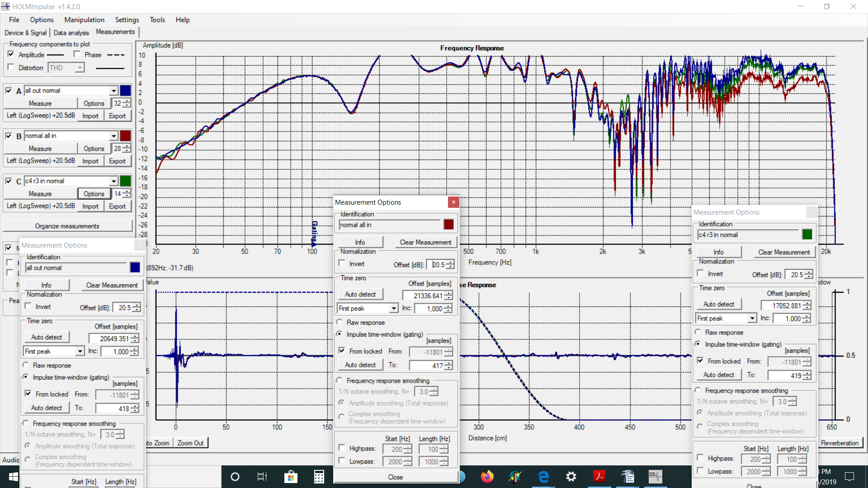This screenshot has height=488, width=868.
Task: Switch to Device & Signal tab
Action: pos(25,33)
